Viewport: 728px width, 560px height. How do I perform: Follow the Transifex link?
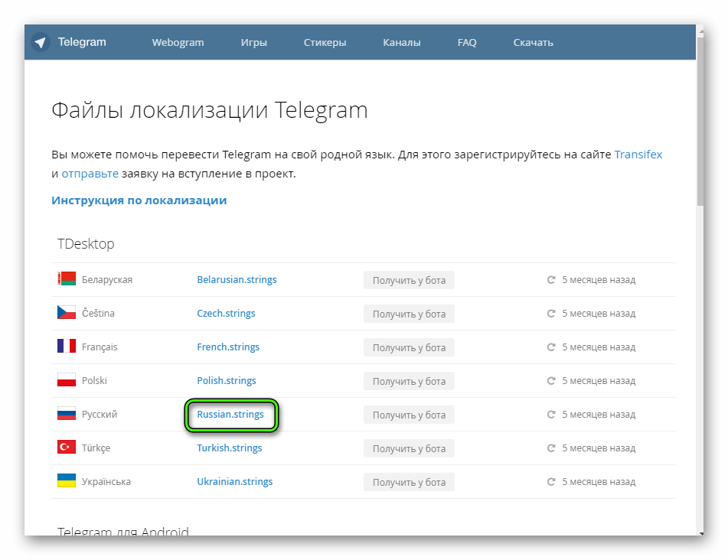pyautogui.click(x=638, y=154)
